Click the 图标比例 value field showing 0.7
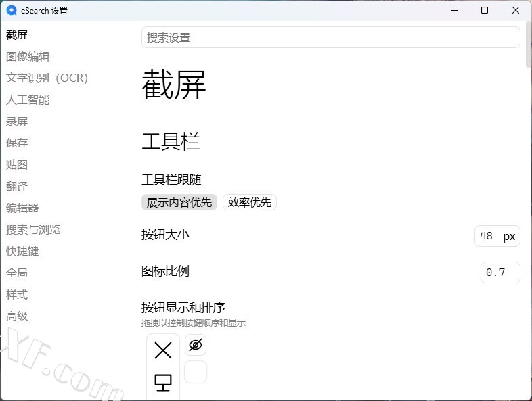Image resolution: width=532 pixels, height=401 pixels. (500, 273)
